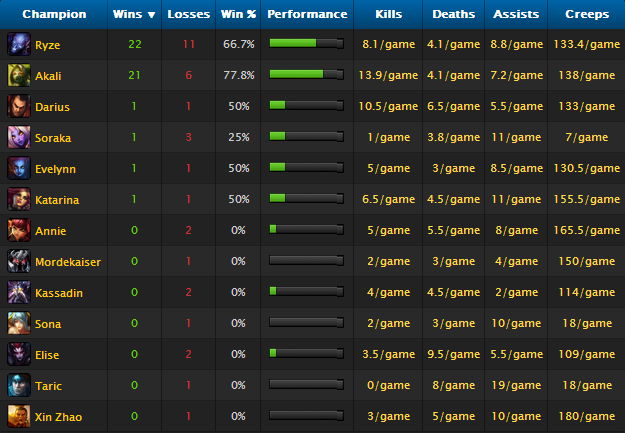Open the Elise champion name link
625x433 pixels.
47,355
